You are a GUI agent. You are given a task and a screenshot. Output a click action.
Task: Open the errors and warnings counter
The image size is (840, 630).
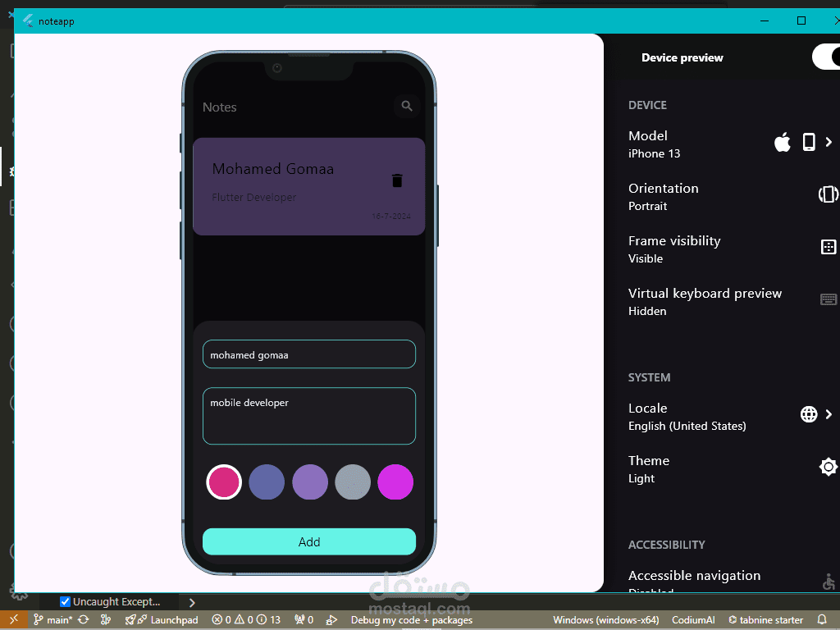pos(246,620)
